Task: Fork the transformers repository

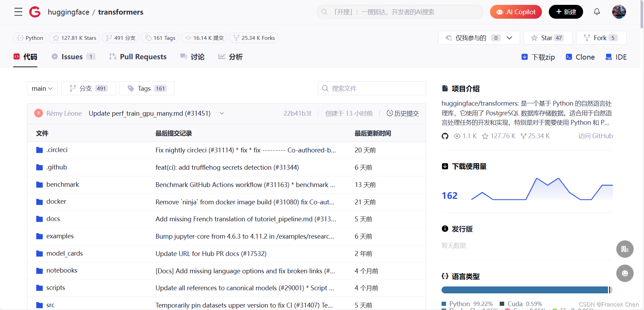Action: click(601, 38)
